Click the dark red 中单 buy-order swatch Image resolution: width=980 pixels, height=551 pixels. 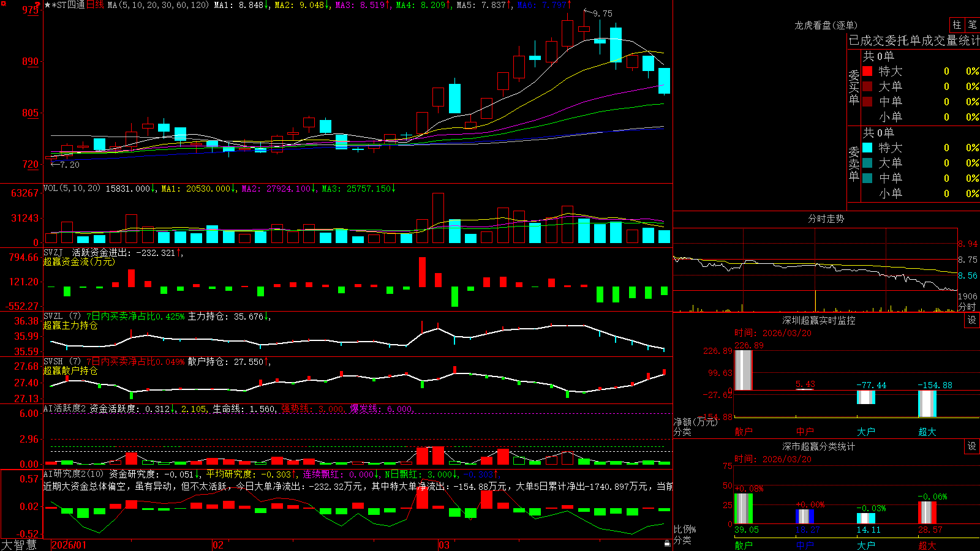coord(867,102)
